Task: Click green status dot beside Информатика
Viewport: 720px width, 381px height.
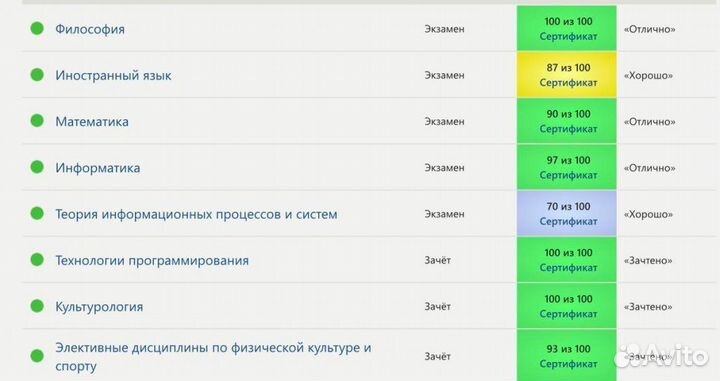Action: coord(37,167)
